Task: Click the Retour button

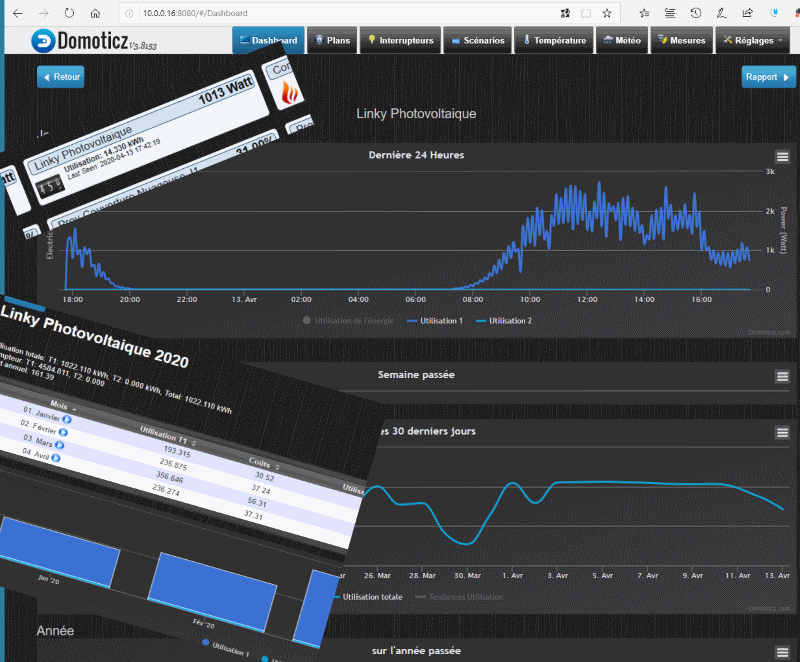Action: [x=61, y=77]
